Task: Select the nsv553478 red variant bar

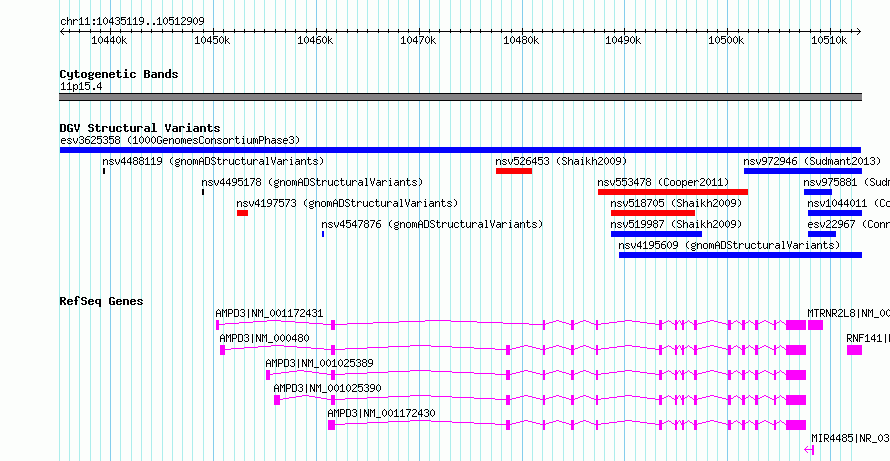Action: point(673,192)
